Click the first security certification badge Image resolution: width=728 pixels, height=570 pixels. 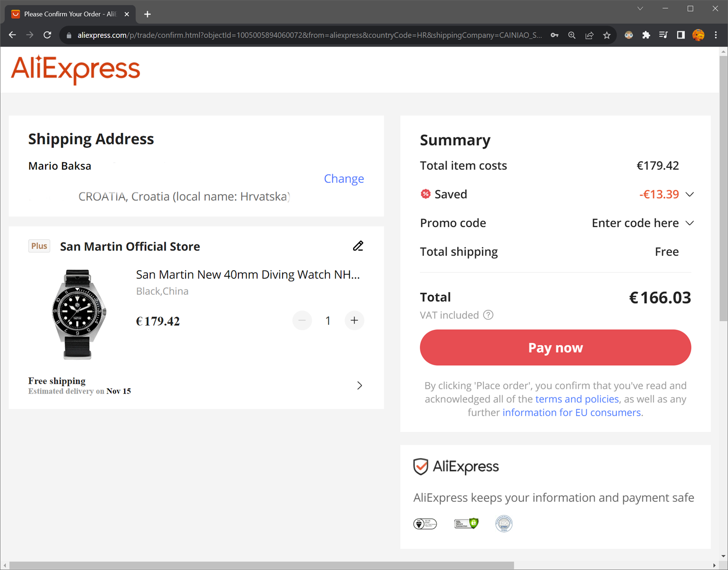pyautogui.click(x=425, y=524)
